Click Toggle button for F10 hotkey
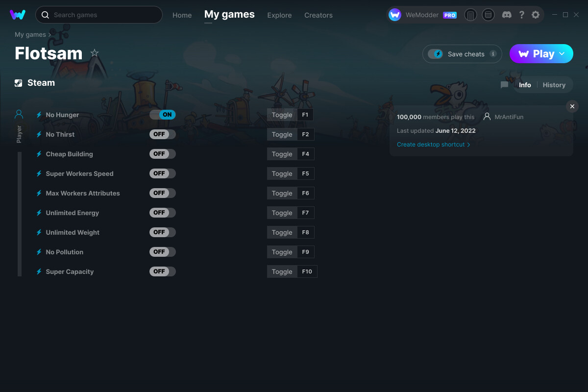This screenshot has height=392, width=588. point(282,271)
